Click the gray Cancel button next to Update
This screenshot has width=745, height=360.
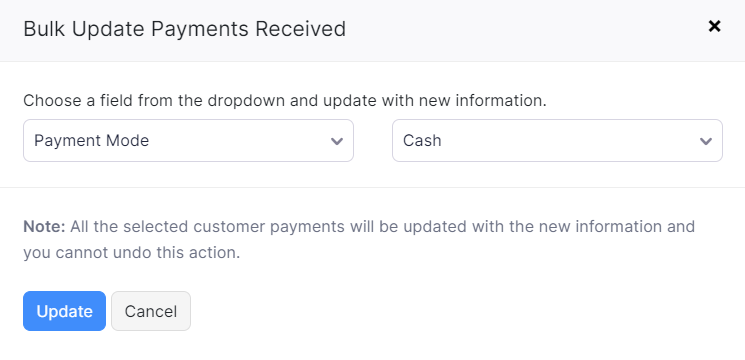[x=151, y=311]
